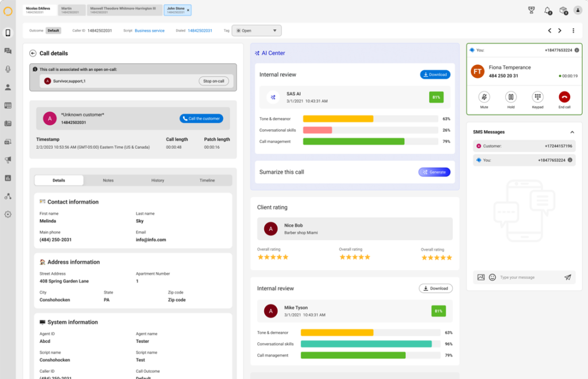Open the emoji picker in SMS box

(x=492, y=277)
